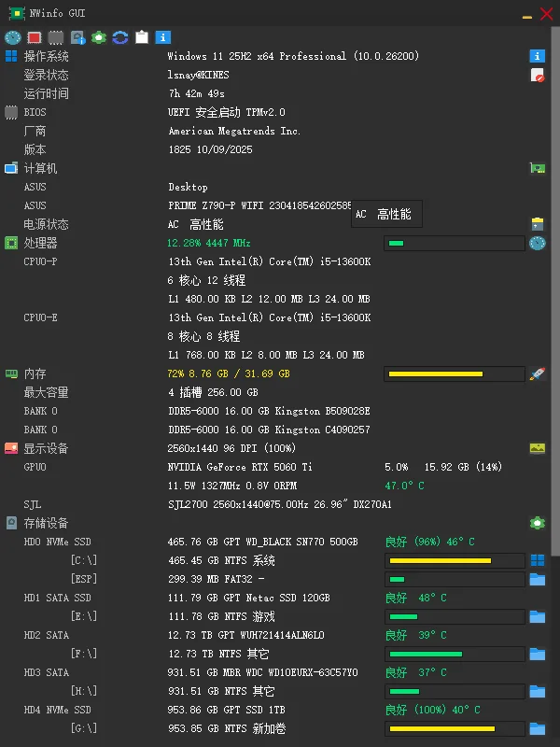The height and width of the screenshot is (747, 560).
Task: Click the Windows logo beside 操作系统
Action: (x=11, y=56)
